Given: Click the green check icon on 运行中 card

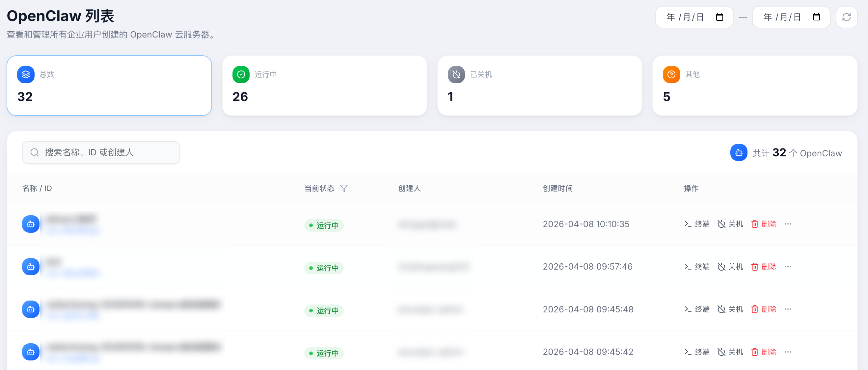Looking at the screenshot, I should pos(241,74).
